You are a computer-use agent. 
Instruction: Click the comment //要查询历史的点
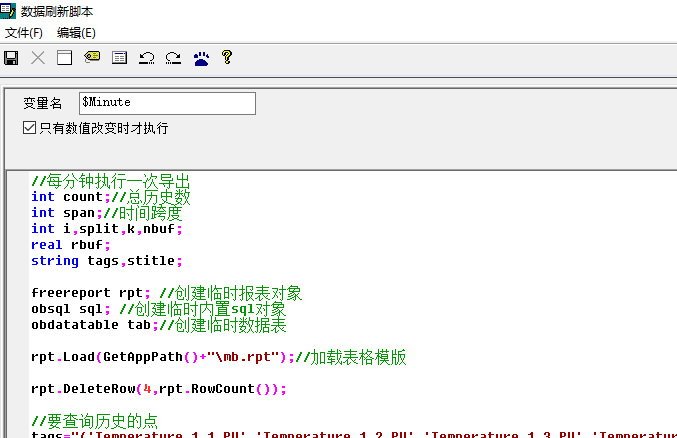pyautogui.click(x=95, y=421)
